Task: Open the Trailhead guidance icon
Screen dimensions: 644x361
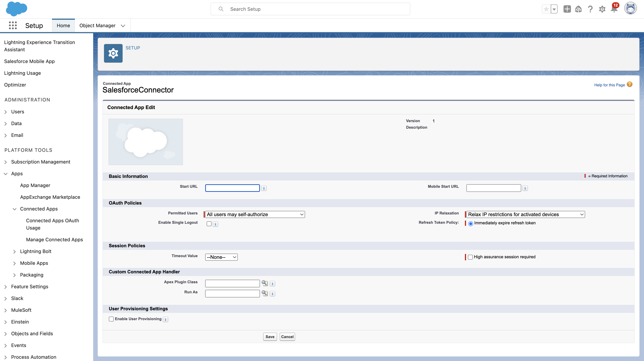Action: (x=578, y=9)
